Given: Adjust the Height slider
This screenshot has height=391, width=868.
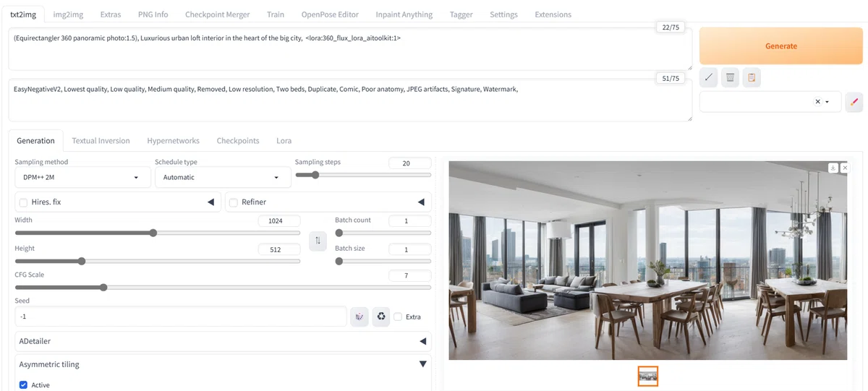Looking at the screenshot, I should tap(158, 261).
